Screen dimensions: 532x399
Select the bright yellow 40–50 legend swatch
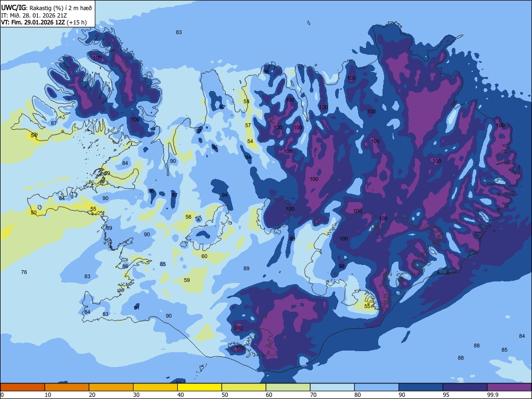click(x=199, y=387)
